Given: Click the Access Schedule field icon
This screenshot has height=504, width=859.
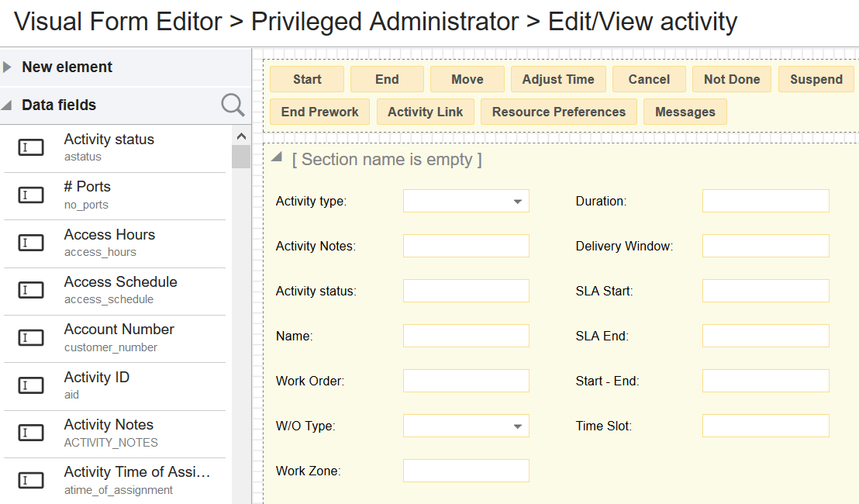Looking at the screenshot, I should pyautogui.click(x=31, y=290).
